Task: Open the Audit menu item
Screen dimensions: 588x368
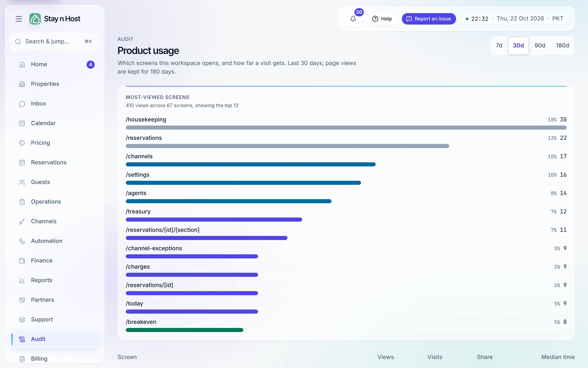Action: point(55,339)
